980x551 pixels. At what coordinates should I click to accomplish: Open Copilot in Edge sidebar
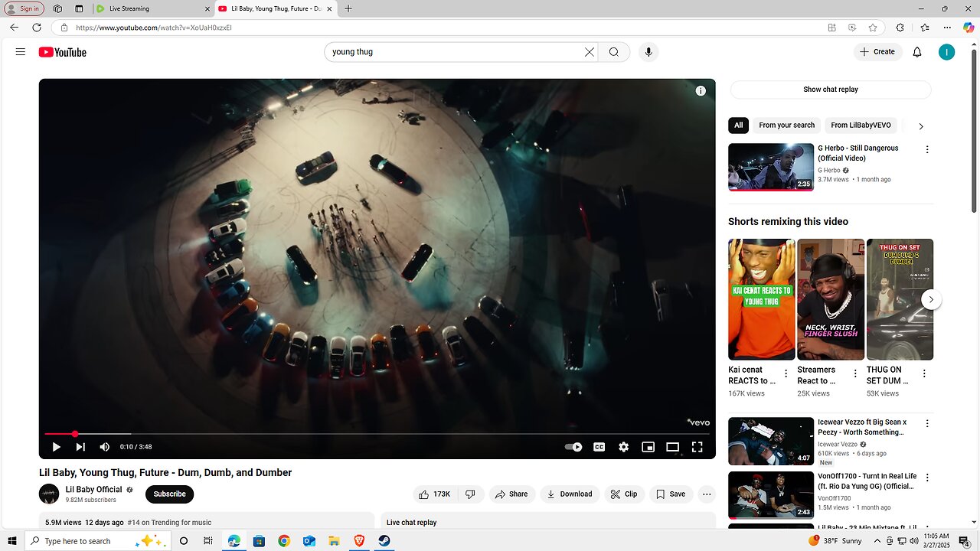point(968,28)
